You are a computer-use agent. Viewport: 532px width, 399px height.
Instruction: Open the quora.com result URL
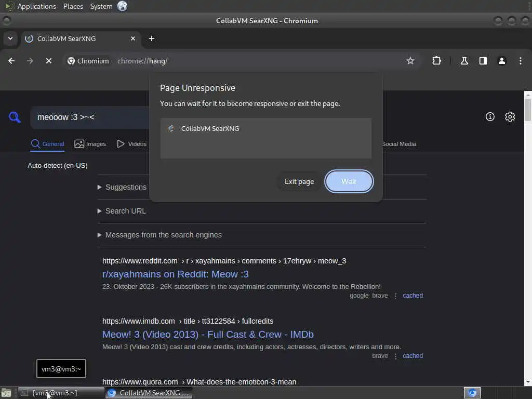(x=199, y=382)
